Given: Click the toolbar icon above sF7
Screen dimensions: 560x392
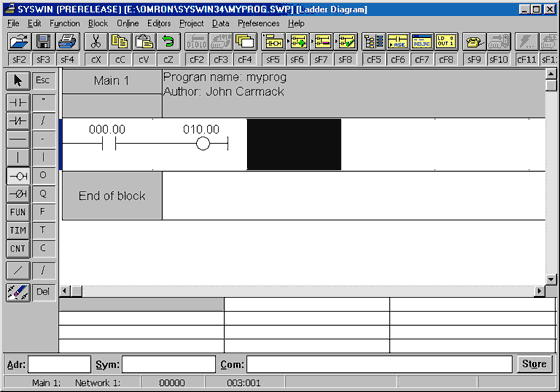Looking at the screenshot, I should click(x=322, y=41).
